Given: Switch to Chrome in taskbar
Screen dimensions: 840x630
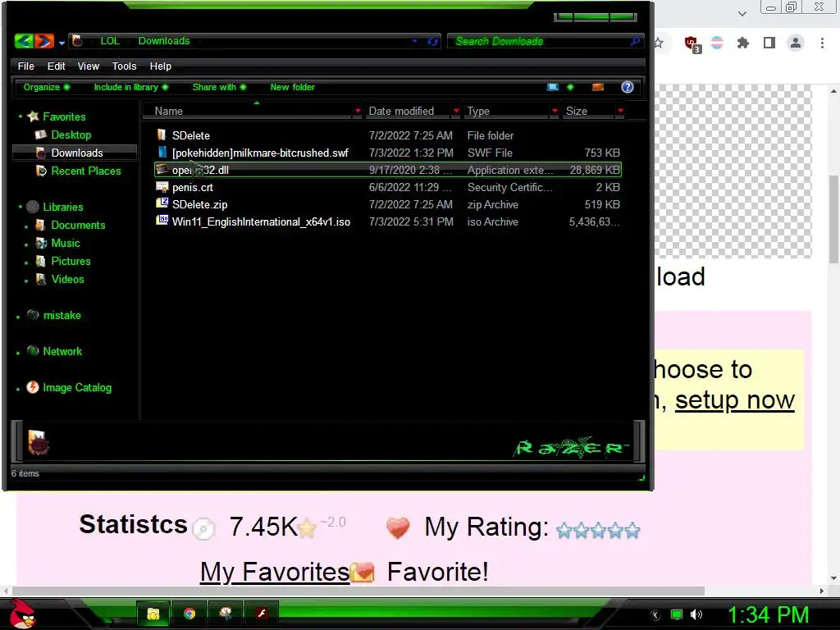Looking at the screenshot, I should (x=189, y=614).
